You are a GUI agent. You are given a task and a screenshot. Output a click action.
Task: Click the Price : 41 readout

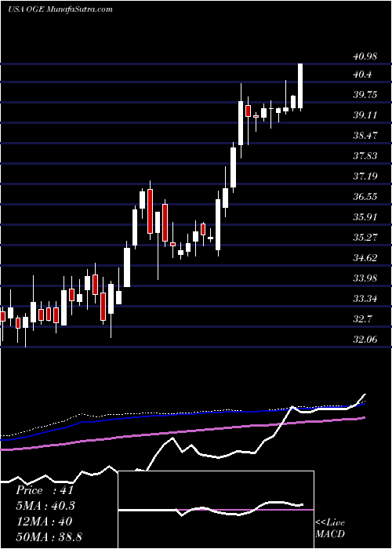(x=45, y=490)
